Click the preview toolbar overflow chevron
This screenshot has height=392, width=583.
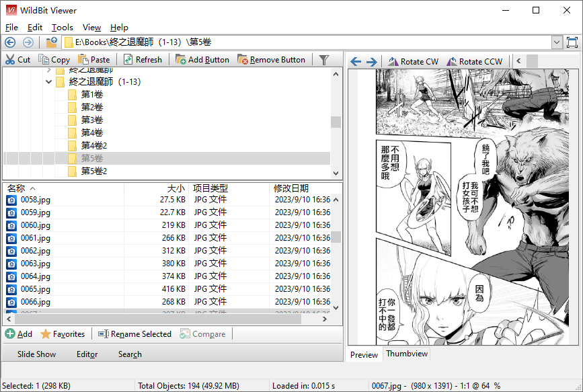tap(518, 61)
